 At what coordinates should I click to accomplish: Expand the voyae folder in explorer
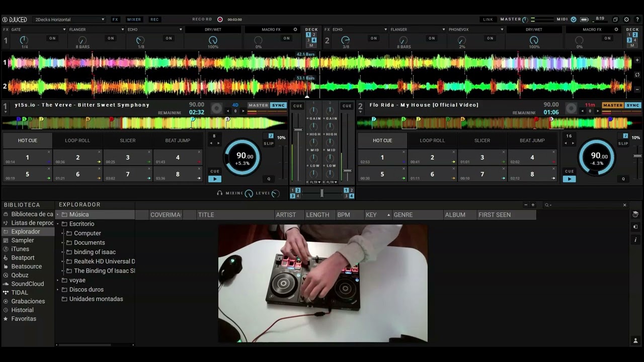click(x=58, y=281)
